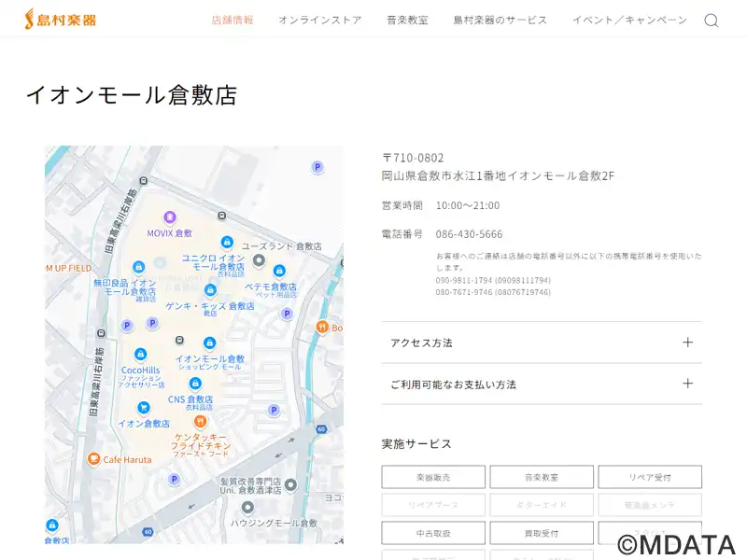This screenshot has height=560, width=747.
Task: Click the CocoHills shop pin on map
Action: tap(140, 354)
